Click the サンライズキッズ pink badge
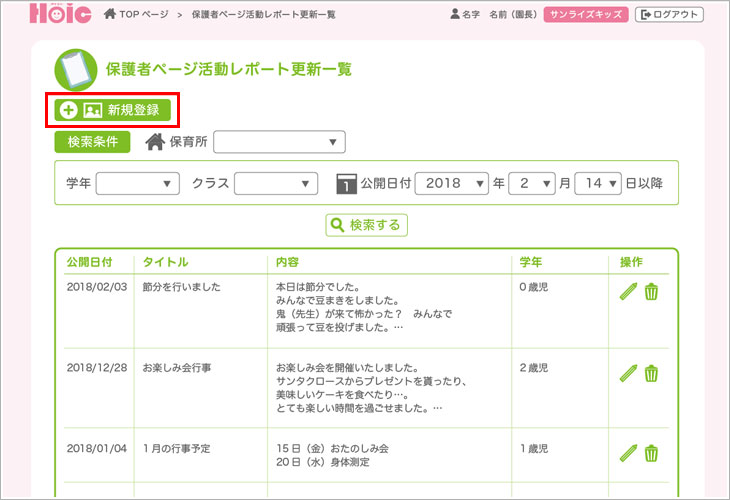The height and width of the screenshot is (500, 730). coord(586,15)
